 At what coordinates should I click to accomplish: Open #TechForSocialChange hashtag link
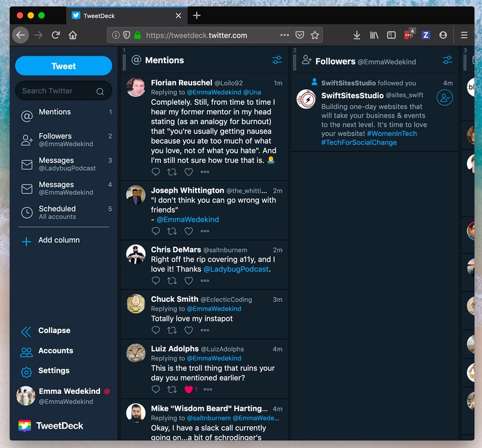click(x=359, y=143)
